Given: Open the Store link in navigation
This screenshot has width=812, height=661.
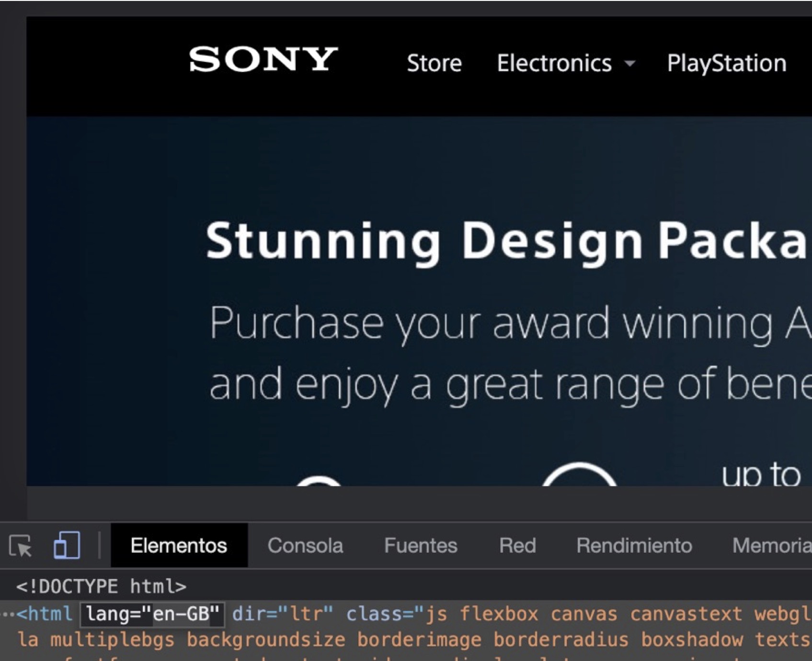Looking at the screenshot, I should pyautogui.click(x=434, y=63).
